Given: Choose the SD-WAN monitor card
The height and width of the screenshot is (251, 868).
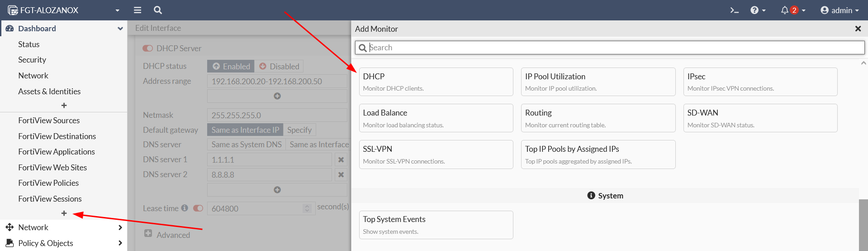Looking at the screenshot, I should point(760,118).
